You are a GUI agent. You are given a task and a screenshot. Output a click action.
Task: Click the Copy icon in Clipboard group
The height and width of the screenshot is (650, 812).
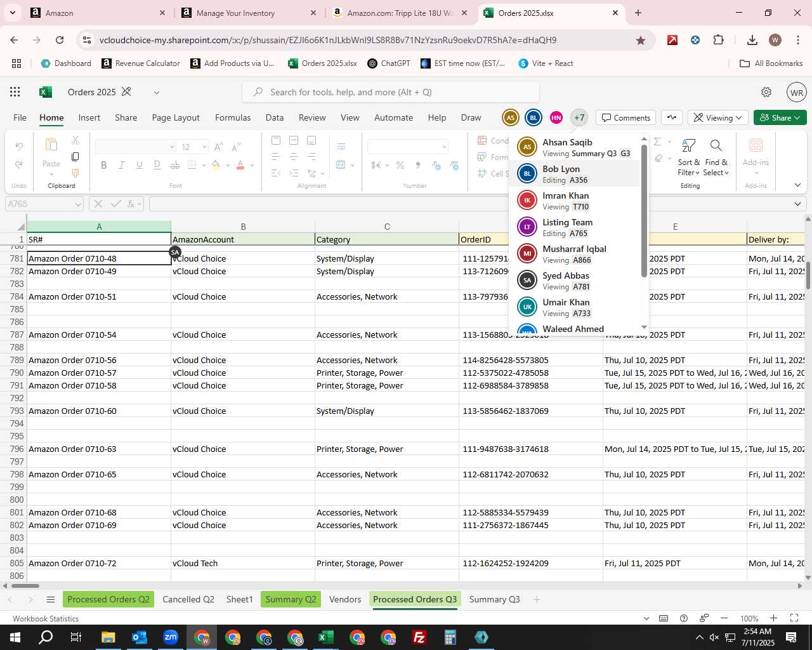(x=75, y=156)
